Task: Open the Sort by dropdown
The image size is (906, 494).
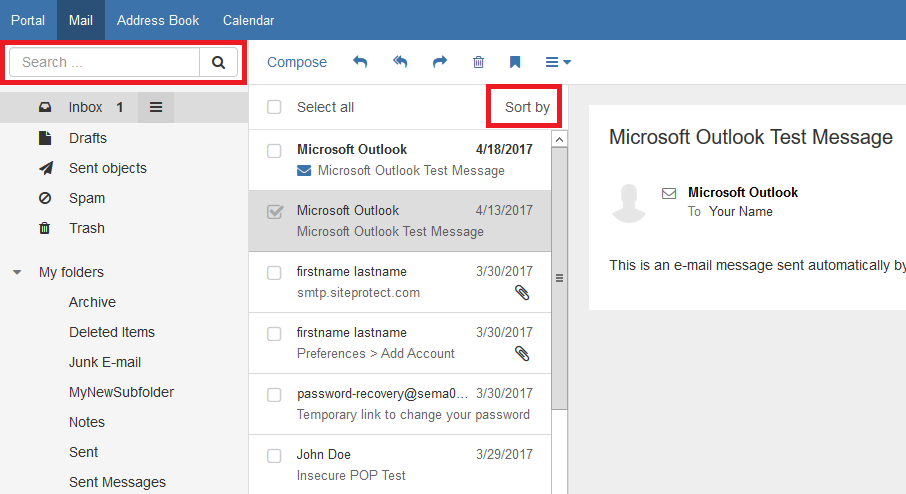Action: pos(527,107)
